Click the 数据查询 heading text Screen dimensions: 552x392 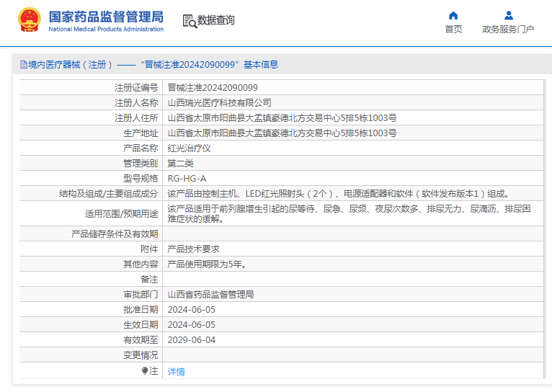click(x=215, y=20)
